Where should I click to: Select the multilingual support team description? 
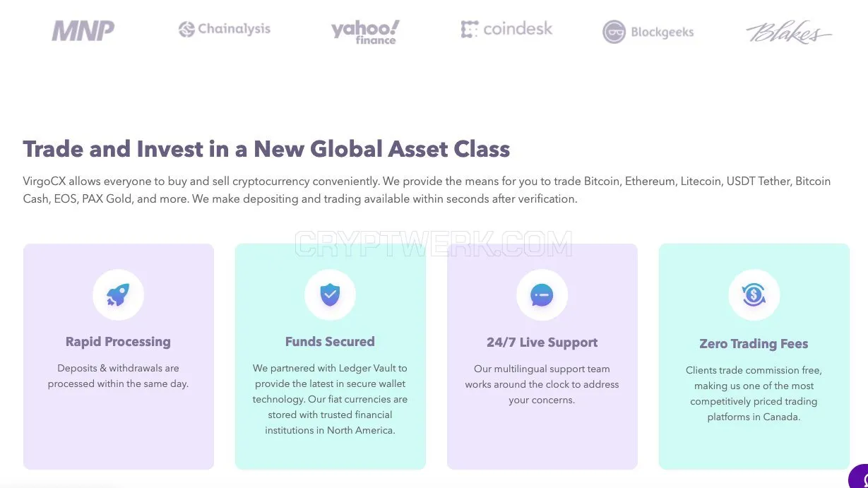[x=542, y=384]
